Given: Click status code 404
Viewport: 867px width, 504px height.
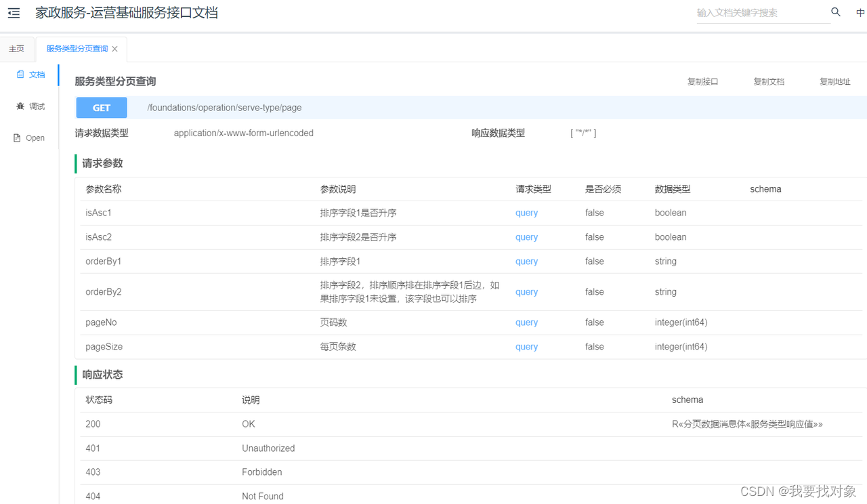Looking at the screenshot, I should (x=93, y=497).
